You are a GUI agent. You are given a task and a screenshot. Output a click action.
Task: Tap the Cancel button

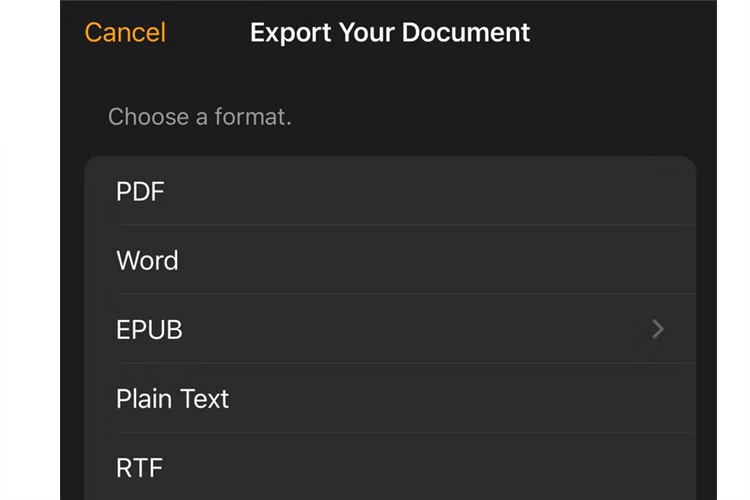tap(125, 32)
